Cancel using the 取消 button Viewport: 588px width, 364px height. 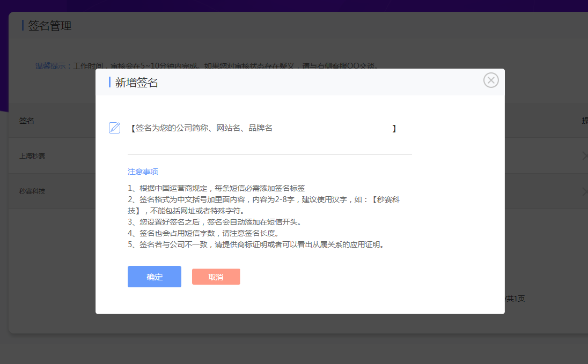click(216, 277)
